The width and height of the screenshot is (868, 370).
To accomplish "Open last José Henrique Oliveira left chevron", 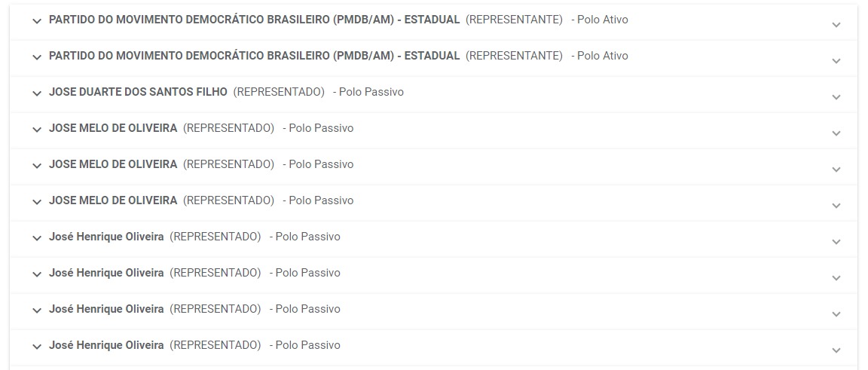I will tap(37, 347).
